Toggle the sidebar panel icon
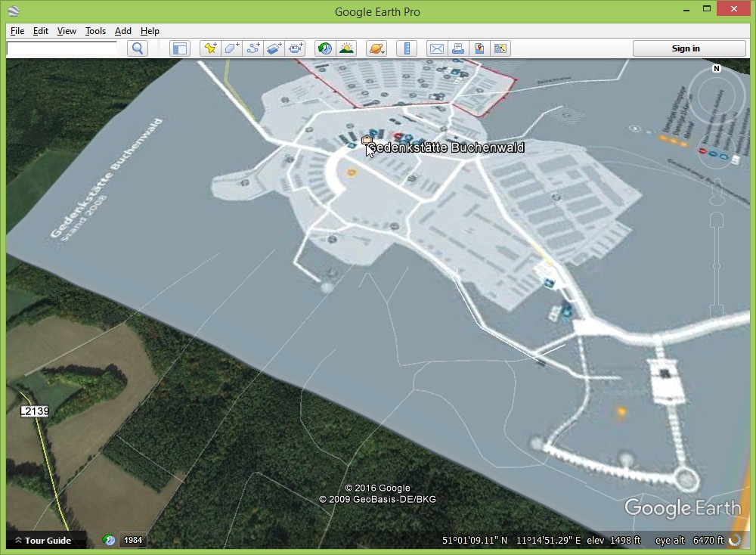 pos(179,48)
